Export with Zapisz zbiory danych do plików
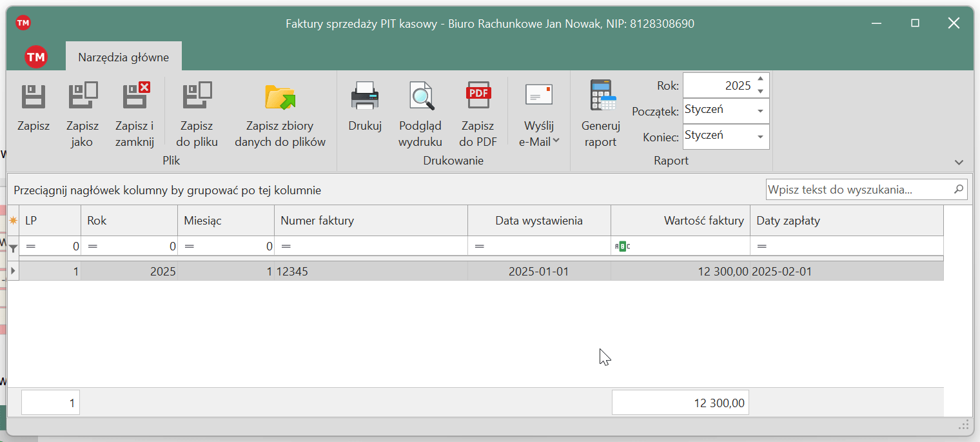Screen dimensions: 980x442 (280, 97)
